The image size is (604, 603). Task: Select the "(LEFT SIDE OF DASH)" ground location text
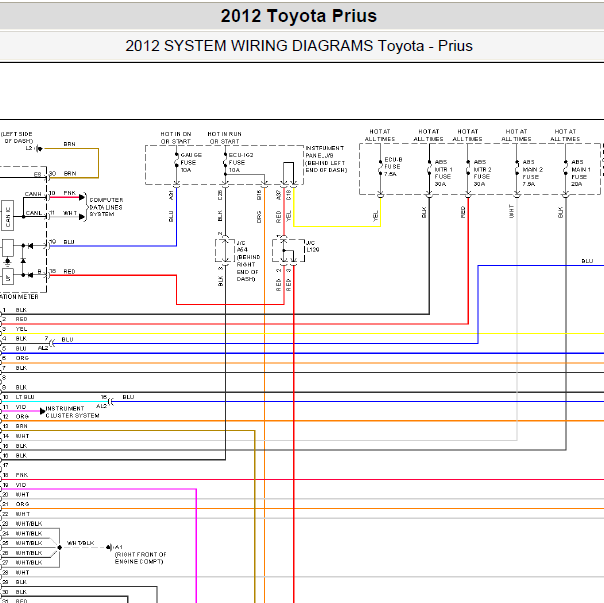17,138
